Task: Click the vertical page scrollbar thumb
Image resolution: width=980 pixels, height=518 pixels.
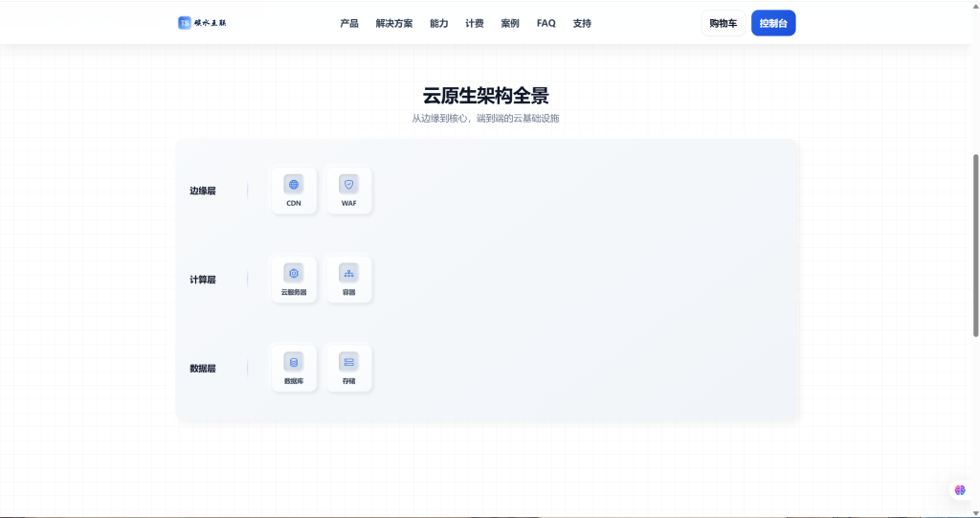Action: coord(975,245)
